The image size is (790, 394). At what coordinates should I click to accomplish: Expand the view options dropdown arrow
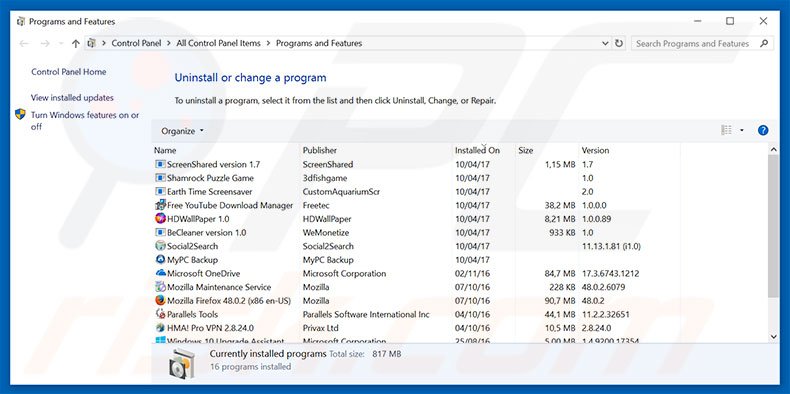(742, 130)
